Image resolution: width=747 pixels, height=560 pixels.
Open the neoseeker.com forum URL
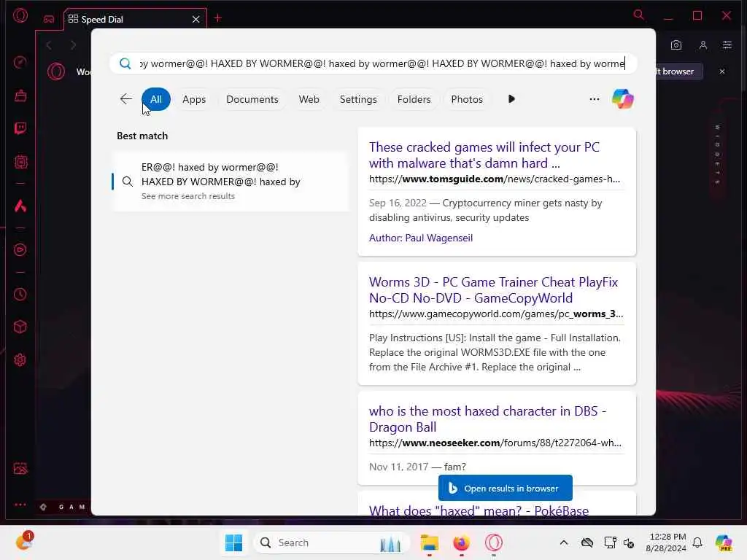click(495, 443)
